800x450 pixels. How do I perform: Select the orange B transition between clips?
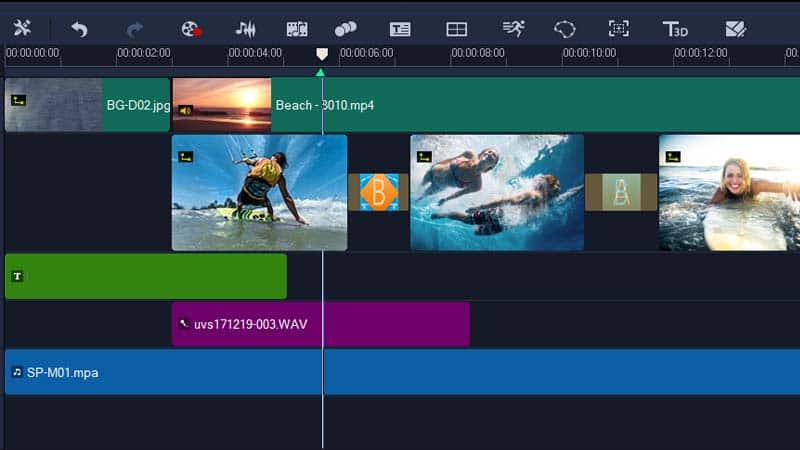tap(379, 192)
